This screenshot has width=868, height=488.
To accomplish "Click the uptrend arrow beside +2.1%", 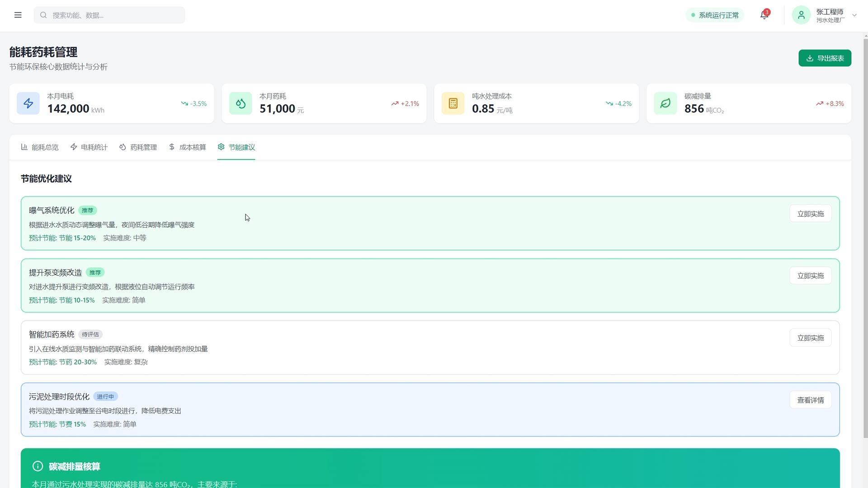I will pos(395,103).
